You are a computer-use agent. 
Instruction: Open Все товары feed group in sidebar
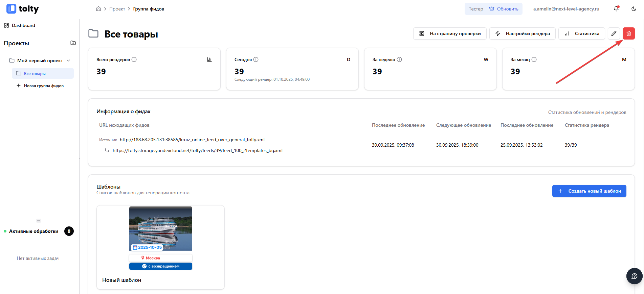click(43, 73)
